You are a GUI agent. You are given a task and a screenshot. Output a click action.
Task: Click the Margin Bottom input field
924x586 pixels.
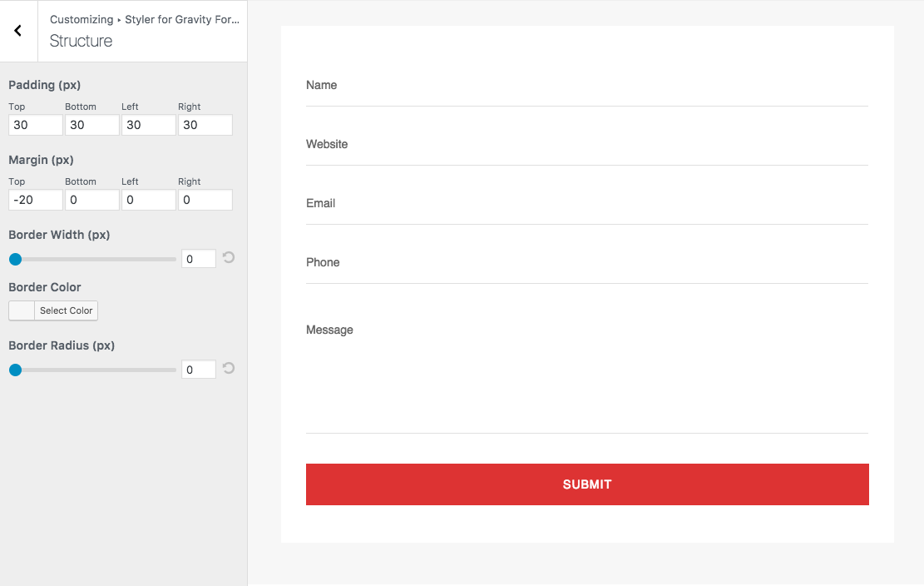tap(92, 200)
